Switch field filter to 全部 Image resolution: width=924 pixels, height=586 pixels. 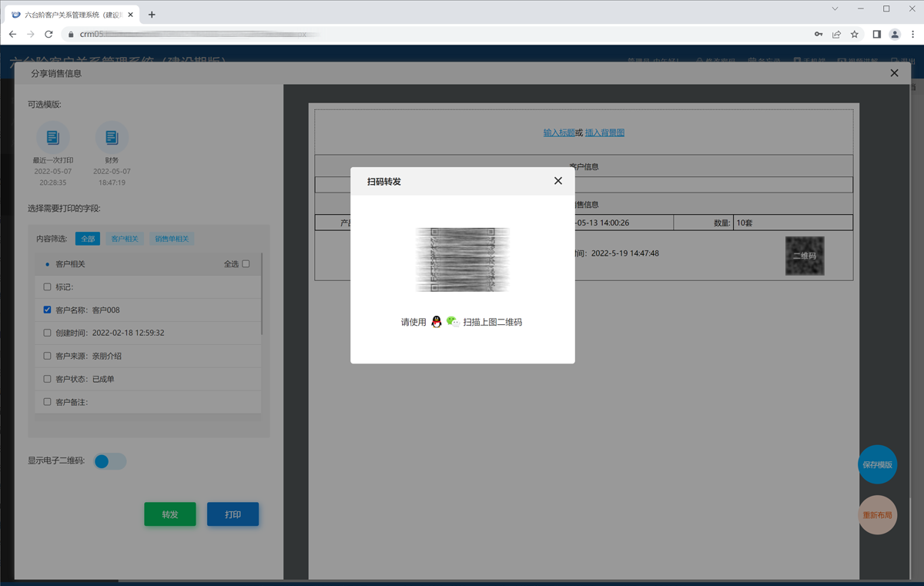(88, 239)
